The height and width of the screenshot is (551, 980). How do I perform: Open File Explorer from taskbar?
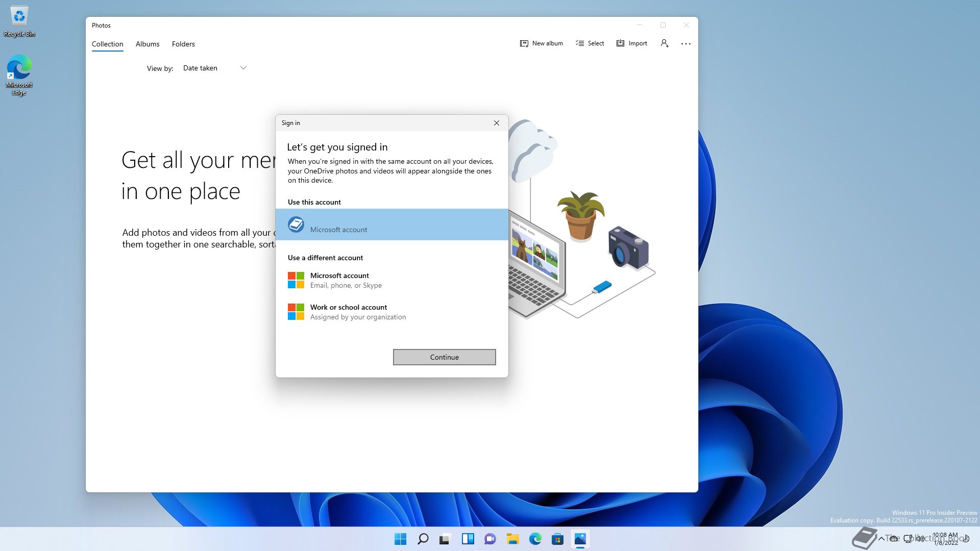click(x=513, y=539)
